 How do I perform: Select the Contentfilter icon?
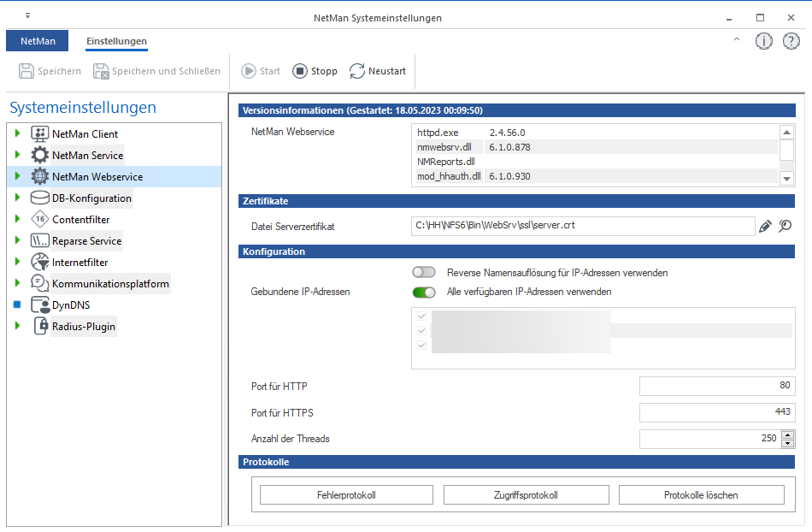[39, 217]
